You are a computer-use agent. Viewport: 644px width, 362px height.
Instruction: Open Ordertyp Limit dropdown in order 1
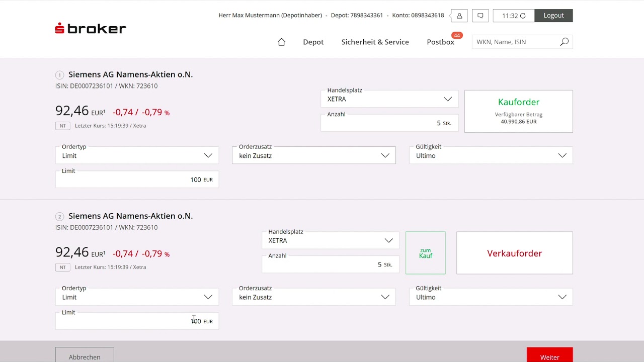click(x=137, y=156)
